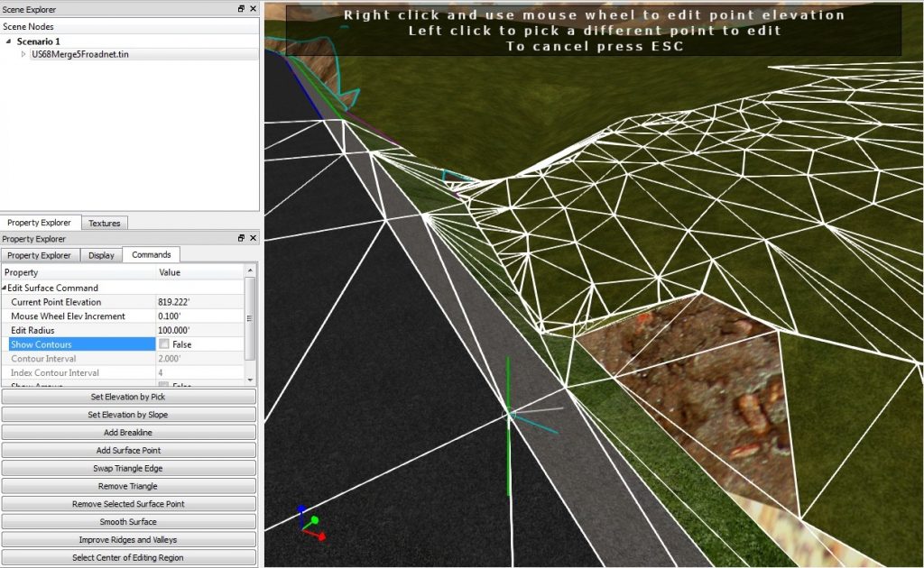Activate the Add Breakline command
This screenshot has height=568, width=924.
129,432
